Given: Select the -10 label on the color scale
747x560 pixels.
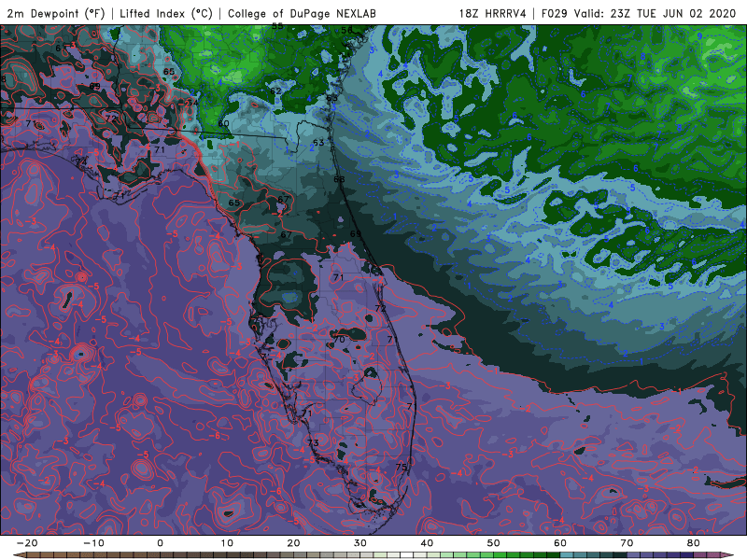Looking at the screenshot, I should click(93, 543).
